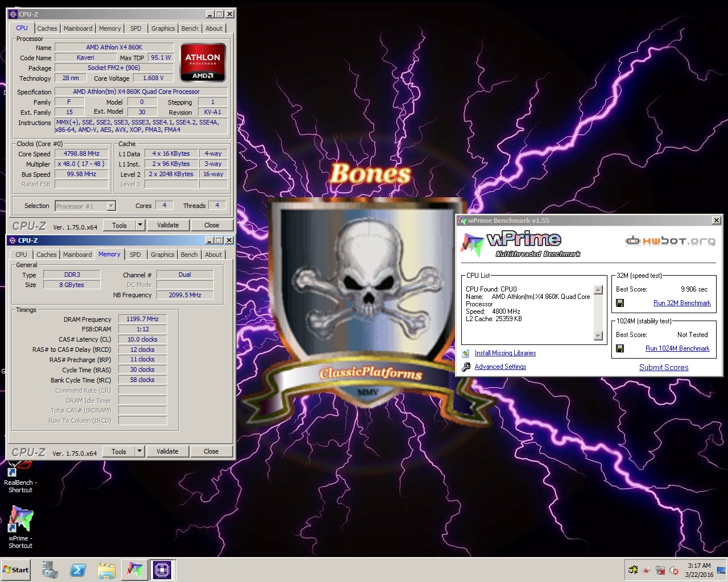The image size is (728, 582).
Task: Switch to the CPU tab in the lower CPU-Z window
Action: [x=21, y=255]
